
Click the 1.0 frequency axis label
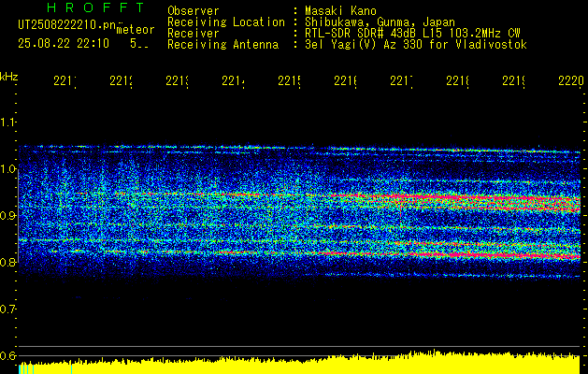pyautogui.click(x=8, y=169)
